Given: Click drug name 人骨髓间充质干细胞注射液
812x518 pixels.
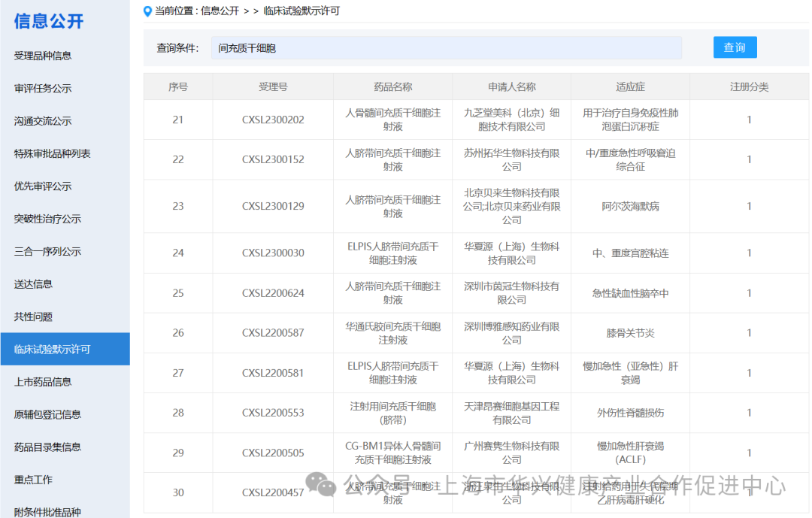Looking at the screenshot, I should (x=393, y=120).
